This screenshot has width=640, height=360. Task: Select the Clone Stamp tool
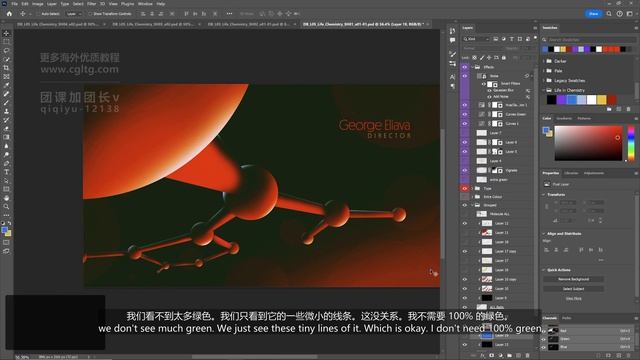click(6, 111)
